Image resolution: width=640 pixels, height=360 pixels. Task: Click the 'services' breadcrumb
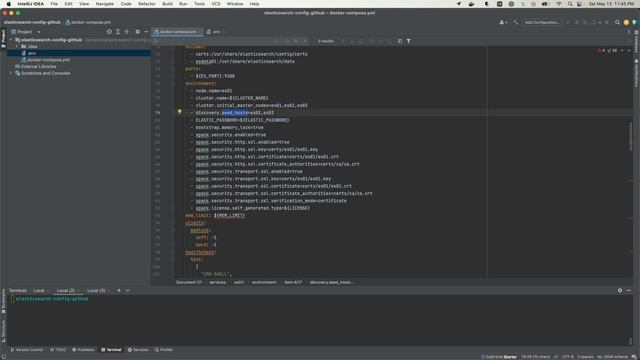(218, 282)
